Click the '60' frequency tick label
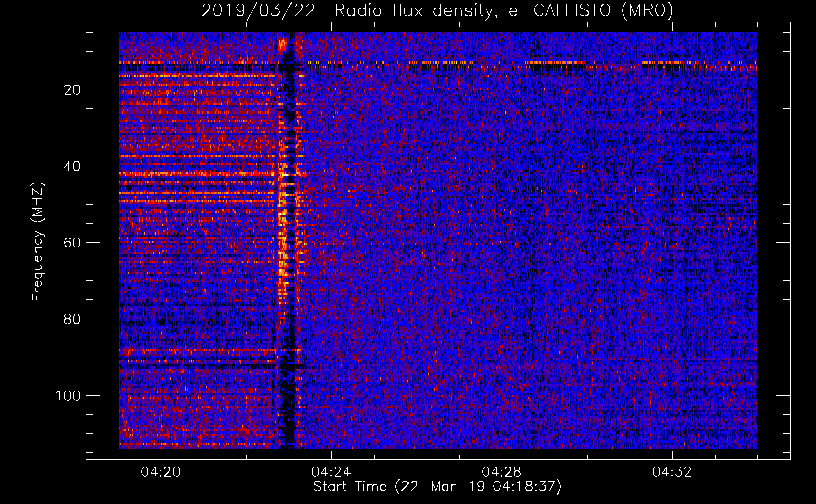Screen dimensions: 816x504 [73, 243]
